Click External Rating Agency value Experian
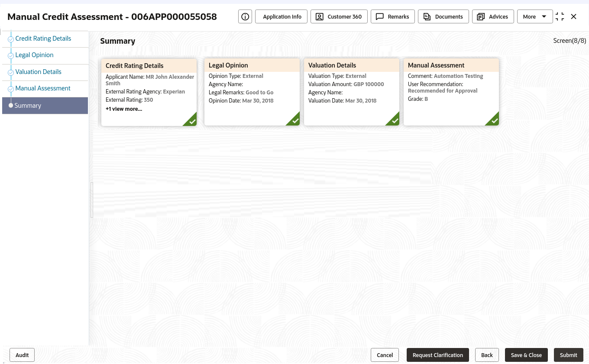This screenshot has width=589, height=364. pyautogui.click(x=174, y=92)
